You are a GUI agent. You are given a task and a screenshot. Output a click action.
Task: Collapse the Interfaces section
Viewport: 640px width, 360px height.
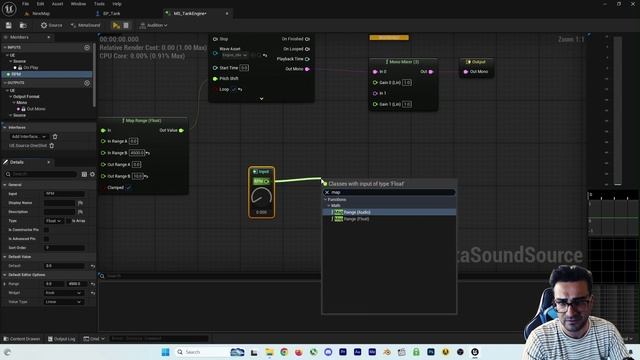point(5,127)
